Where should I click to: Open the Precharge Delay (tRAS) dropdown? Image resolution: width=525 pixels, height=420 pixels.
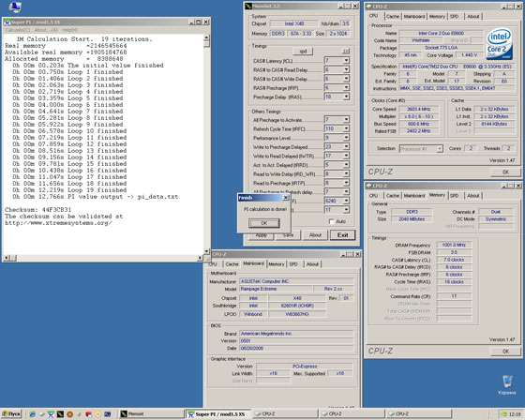[x=346, y=97]
